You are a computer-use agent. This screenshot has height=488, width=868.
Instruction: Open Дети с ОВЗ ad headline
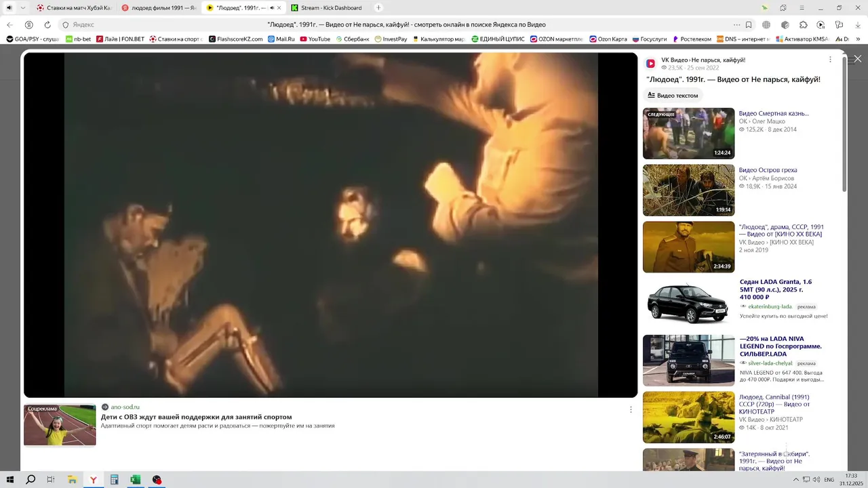[x=197, y=417]
